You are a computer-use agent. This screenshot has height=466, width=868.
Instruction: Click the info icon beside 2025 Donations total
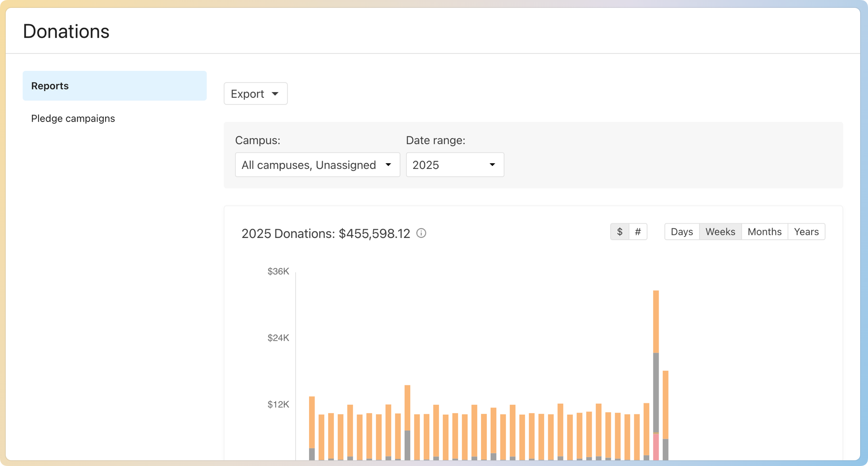pos(421,233)
